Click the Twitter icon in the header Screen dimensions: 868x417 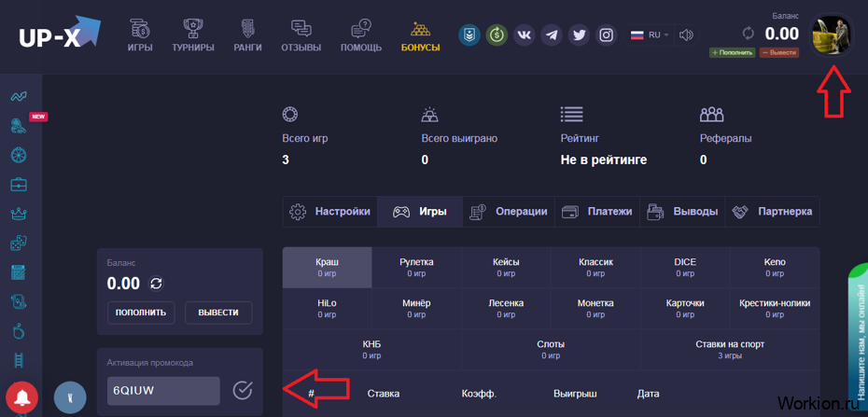(x=580, y=35)
